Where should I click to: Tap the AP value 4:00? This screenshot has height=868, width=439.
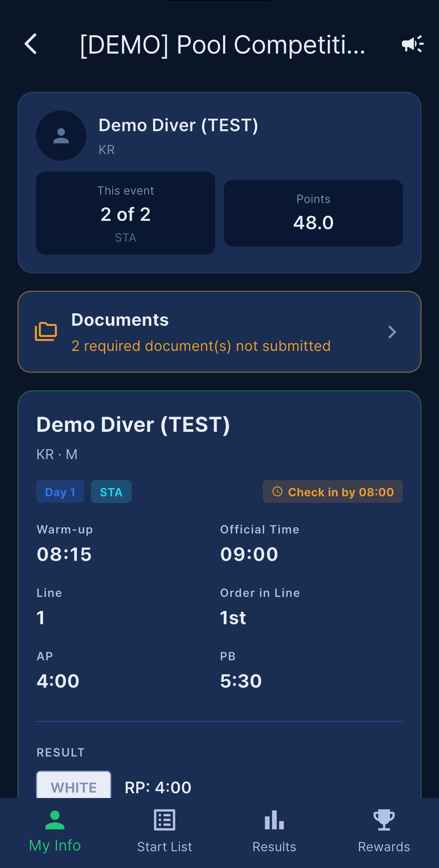(x=58, y=681)
